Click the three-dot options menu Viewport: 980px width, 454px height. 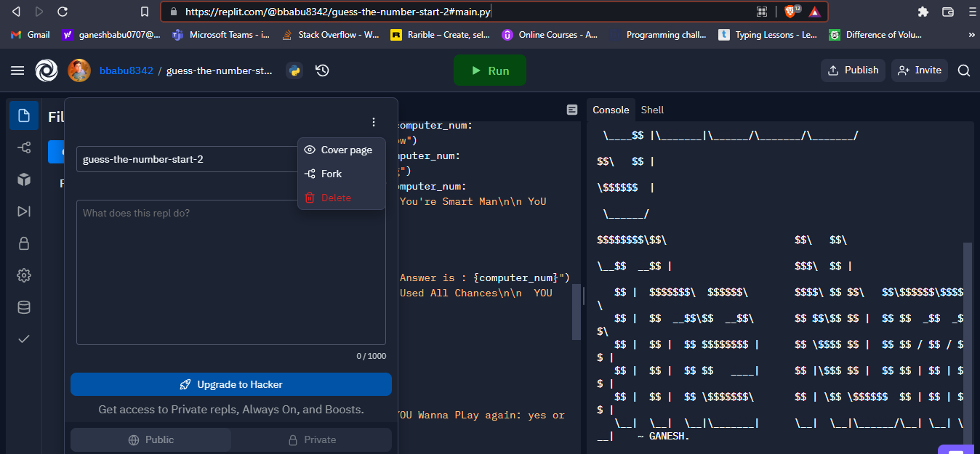[374, 122]
